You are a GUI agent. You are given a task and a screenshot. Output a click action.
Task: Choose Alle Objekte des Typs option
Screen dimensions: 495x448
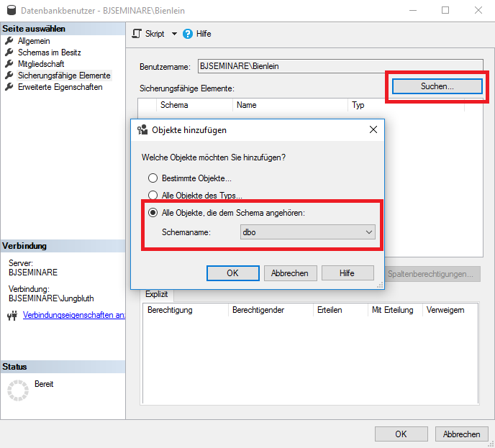click(153, 195)
